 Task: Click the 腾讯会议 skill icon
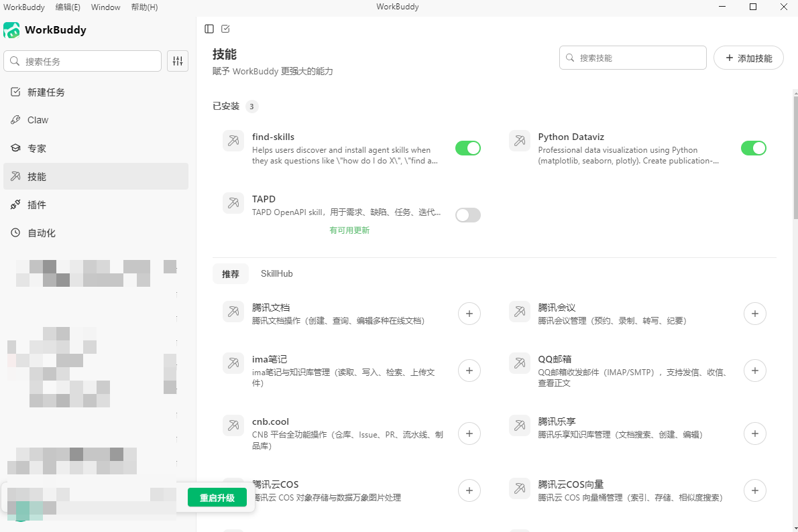519,312
